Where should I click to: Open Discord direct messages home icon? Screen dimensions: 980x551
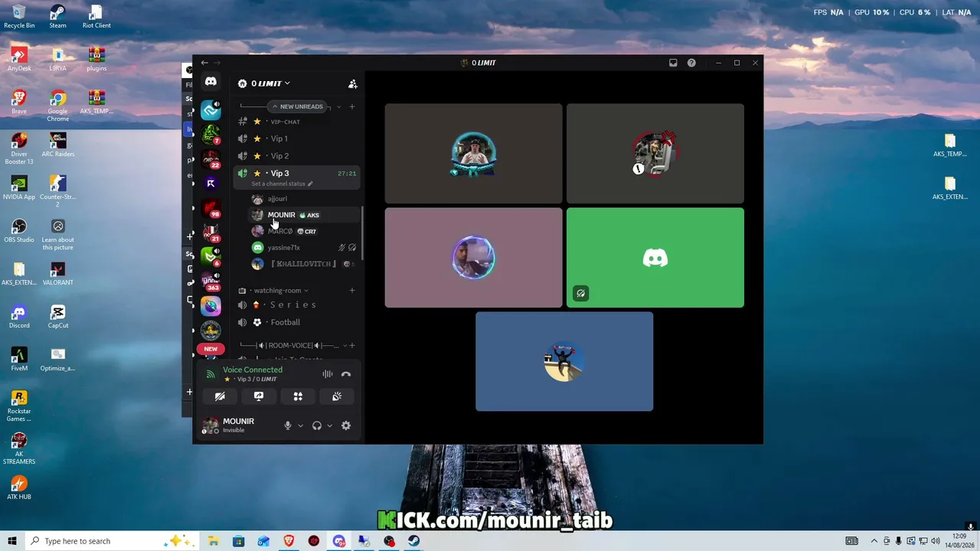tap(211, 82)
